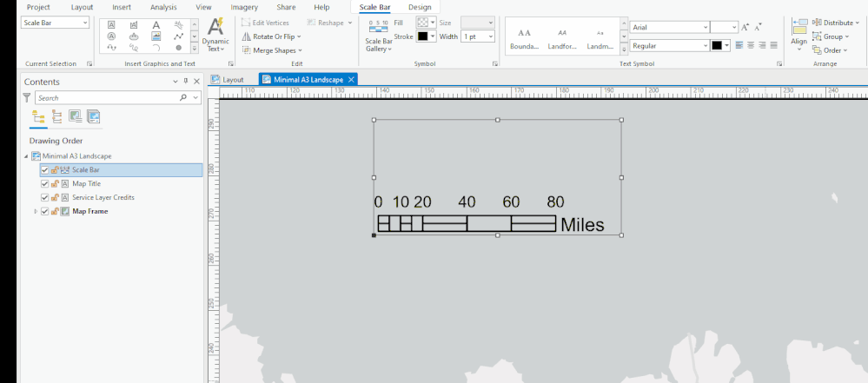The image size is (868, 383).
Task: Toggle lock on the Map Title element
Action: pos(55,184)
